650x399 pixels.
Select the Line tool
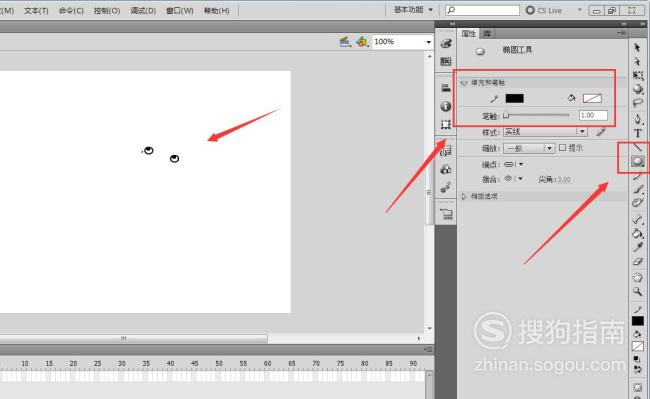click(x=638, y=147)
